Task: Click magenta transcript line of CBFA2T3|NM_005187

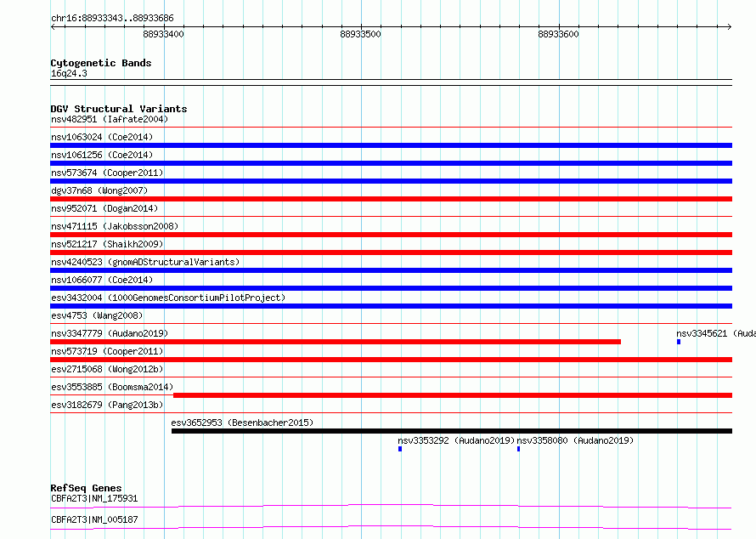Action: click(x=391, y=527)
